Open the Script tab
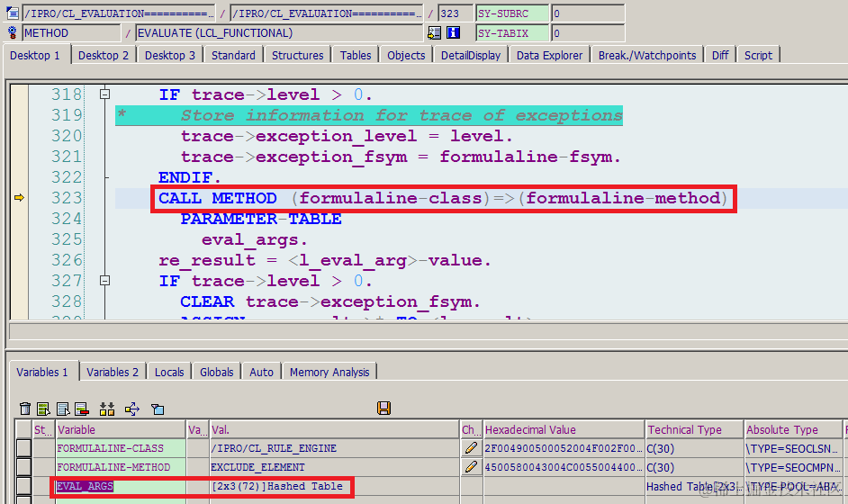848x504 pixels. [758, 55]
